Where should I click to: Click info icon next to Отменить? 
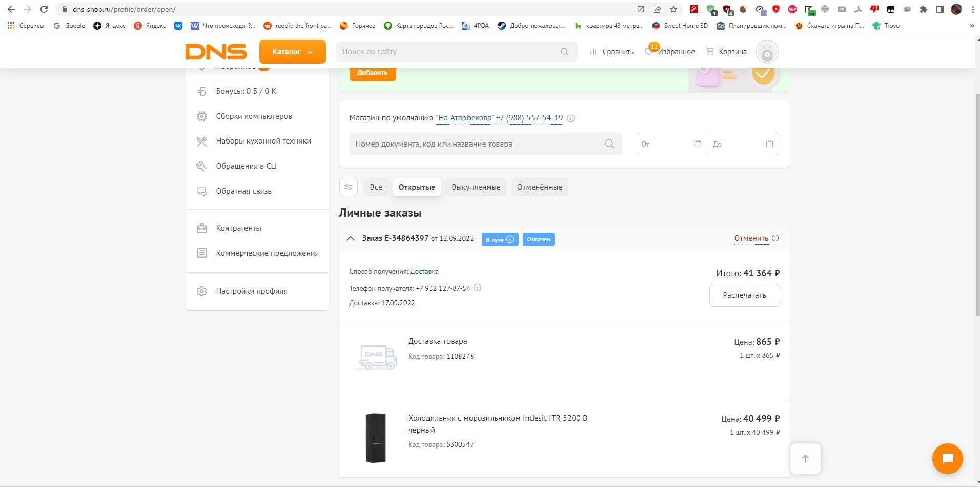[x=775, y=238]
